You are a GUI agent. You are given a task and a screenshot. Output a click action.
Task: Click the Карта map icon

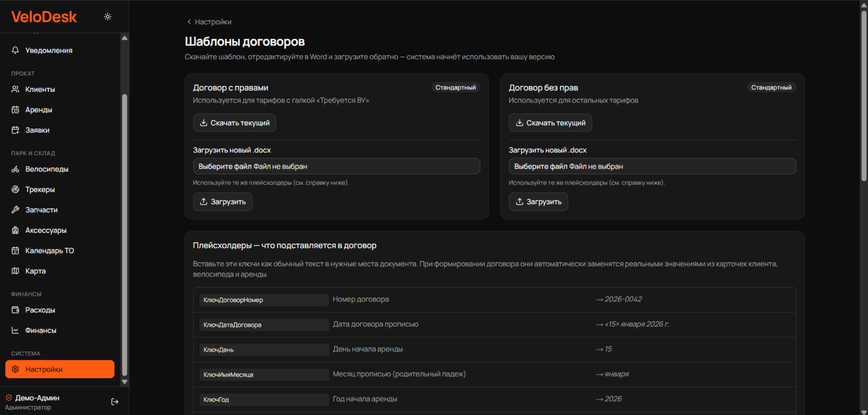pyautogui.click(x=15, y=271)
